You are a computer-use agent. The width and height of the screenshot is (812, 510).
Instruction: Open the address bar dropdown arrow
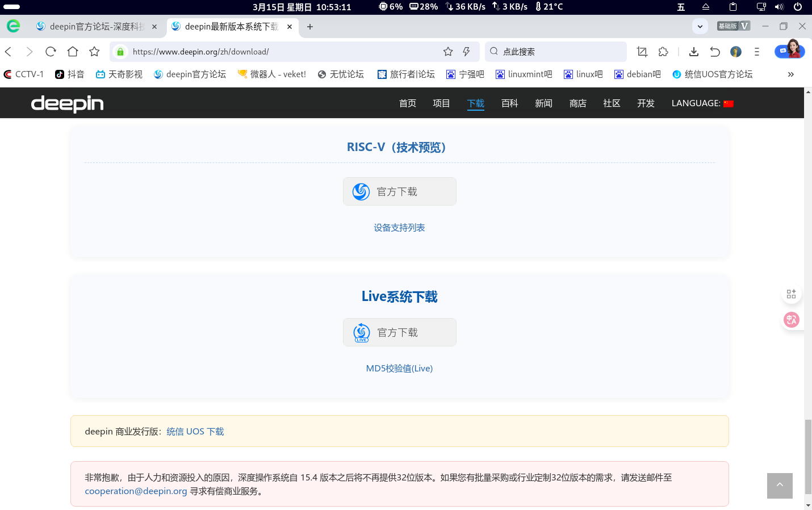[700, 26]
